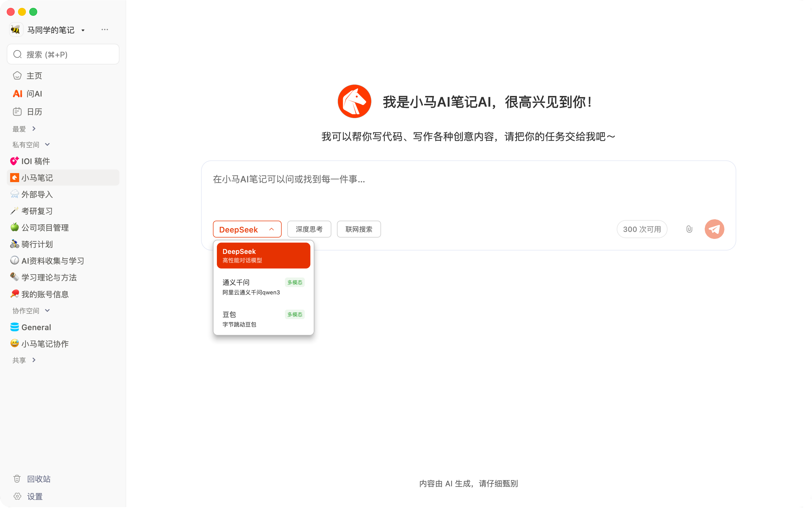Click the 阿里云通义千问qwen3 description text
The height and width of the screenshot is (508, 812).
[251, 292]
